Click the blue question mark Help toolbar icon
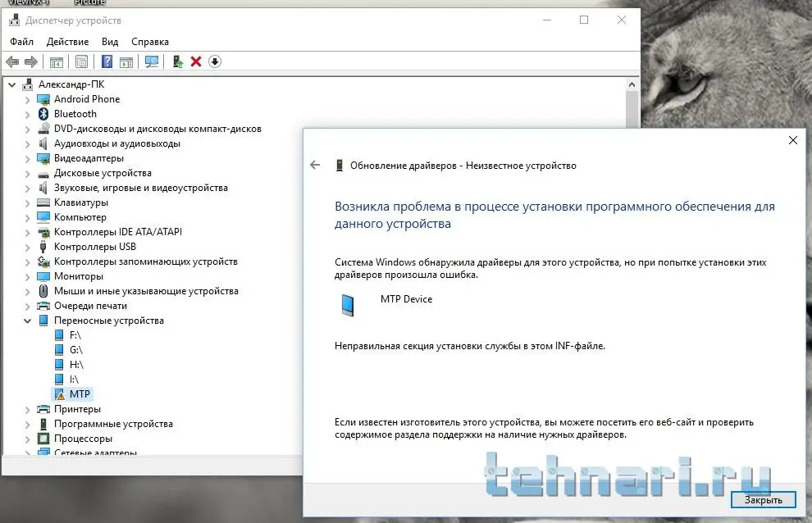The width and height of the screenshot is (812, 523). tap(107, 61)
